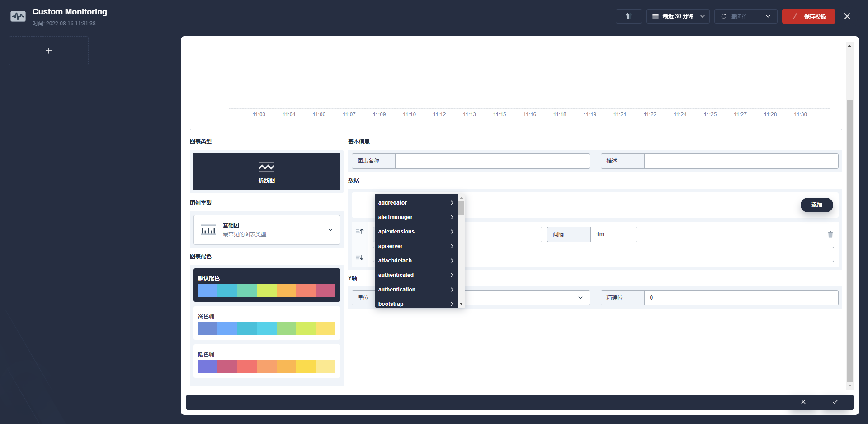Image resolution: width=868 pixels, height=424 pixels.
Task: Click the move-up sort icon for query
Action: (360, 231)
